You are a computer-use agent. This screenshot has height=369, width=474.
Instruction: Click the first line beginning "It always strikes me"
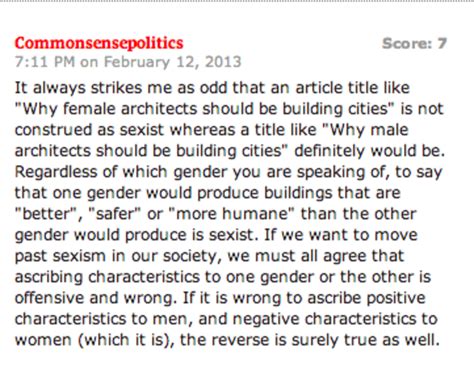tap(212, 88)
